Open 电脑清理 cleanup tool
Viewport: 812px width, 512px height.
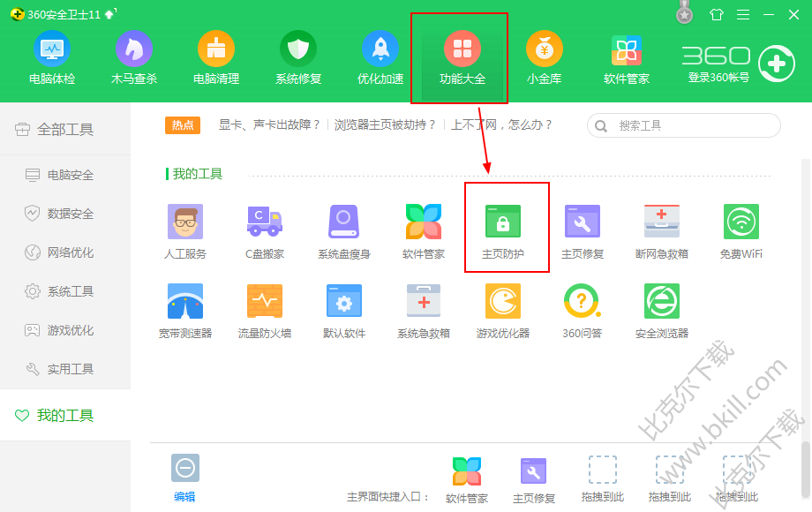click(216, 58)
